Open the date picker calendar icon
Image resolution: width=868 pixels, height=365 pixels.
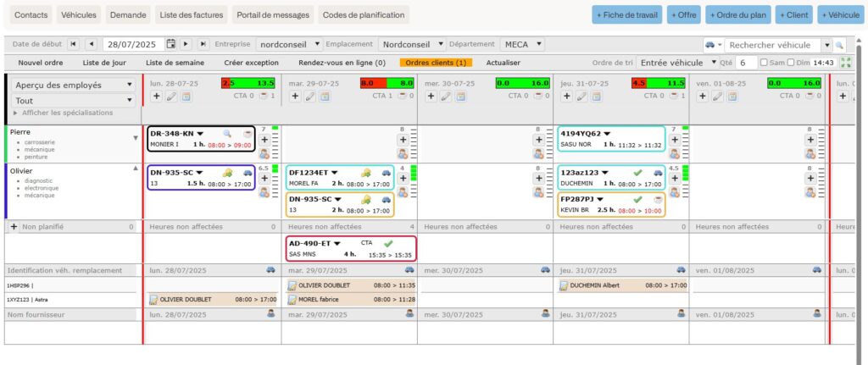171,44
